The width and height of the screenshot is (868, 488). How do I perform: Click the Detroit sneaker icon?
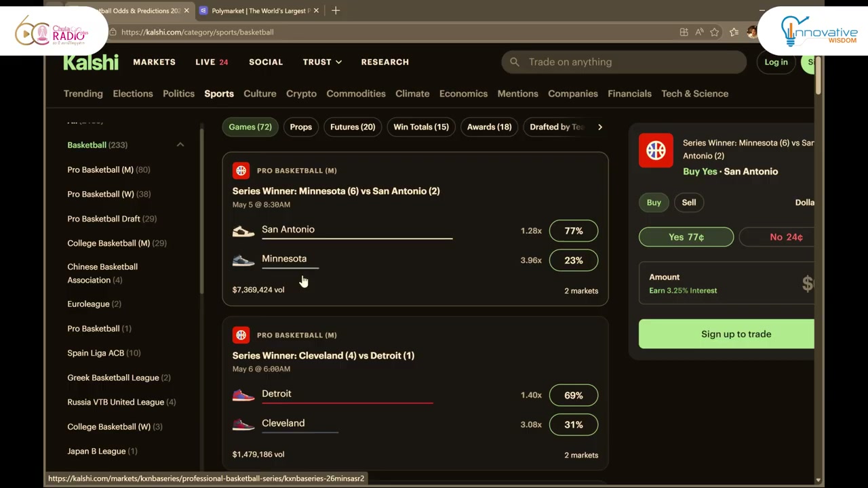243,395
